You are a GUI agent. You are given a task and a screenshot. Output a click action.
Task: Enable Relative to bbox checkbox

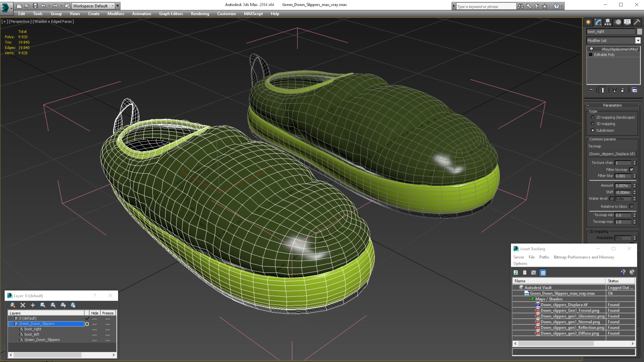631,206
